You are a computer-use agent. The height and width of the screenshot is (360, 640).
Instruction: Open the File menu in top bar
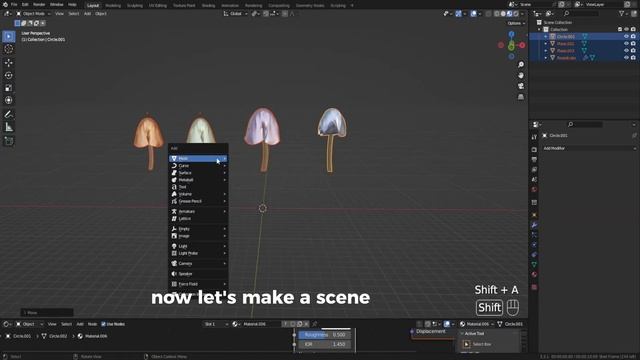[14, 4]
